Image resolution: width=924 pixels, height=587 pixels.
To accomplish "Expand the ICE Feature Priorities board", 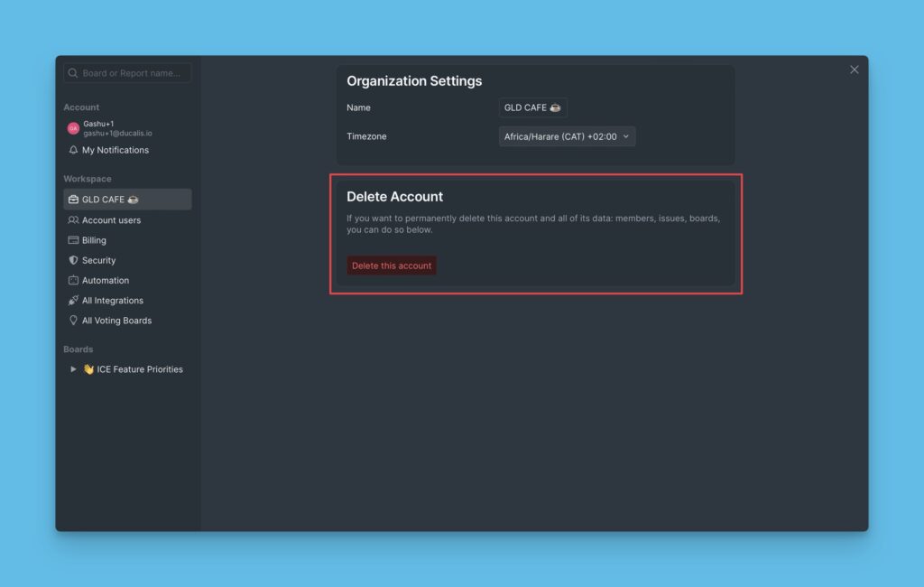I will coord(73,369).
